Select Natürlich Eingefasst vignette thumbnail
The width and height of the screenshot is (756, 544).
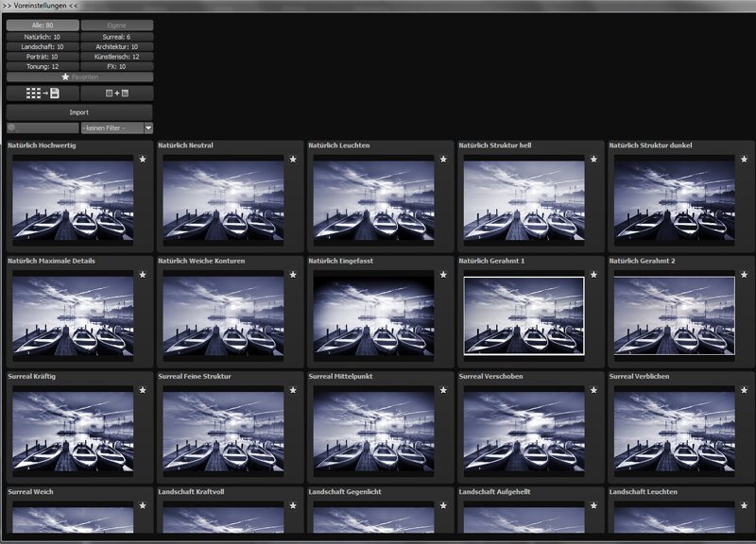[x=373, y=316]
